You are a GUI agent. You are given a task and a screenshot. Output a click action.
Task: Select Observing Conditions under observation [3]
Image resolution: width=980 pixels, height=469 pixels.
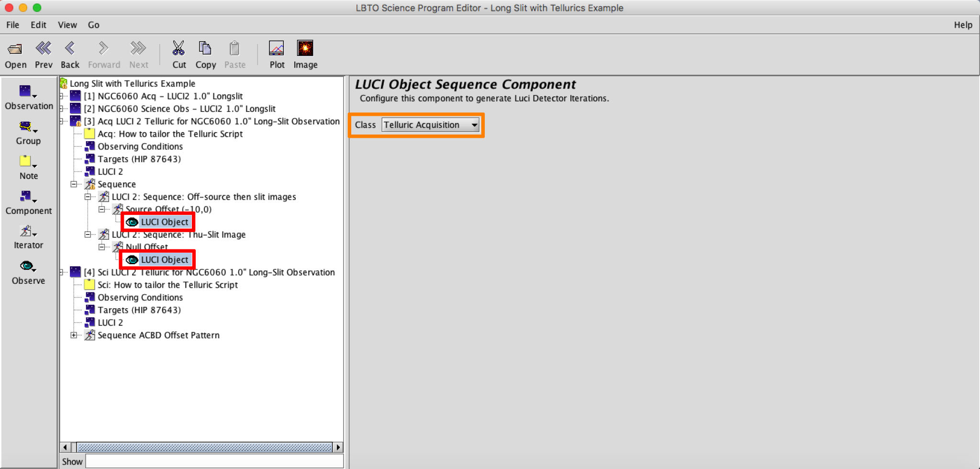tap(140, 146)
